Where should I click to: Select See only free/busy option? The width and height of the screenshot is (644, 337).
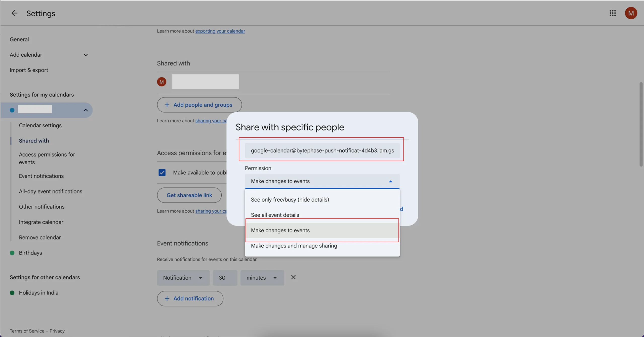[x=290, y=200]
